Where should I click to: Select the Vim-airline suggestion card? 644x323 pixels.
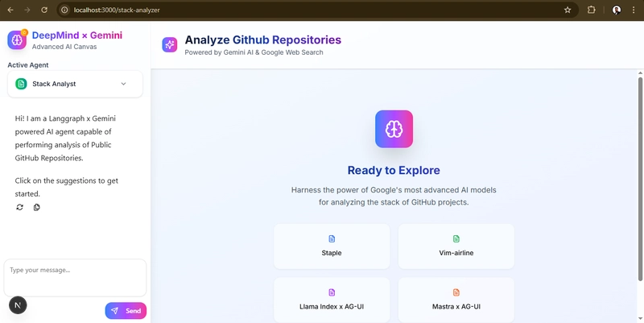[456, 246]
